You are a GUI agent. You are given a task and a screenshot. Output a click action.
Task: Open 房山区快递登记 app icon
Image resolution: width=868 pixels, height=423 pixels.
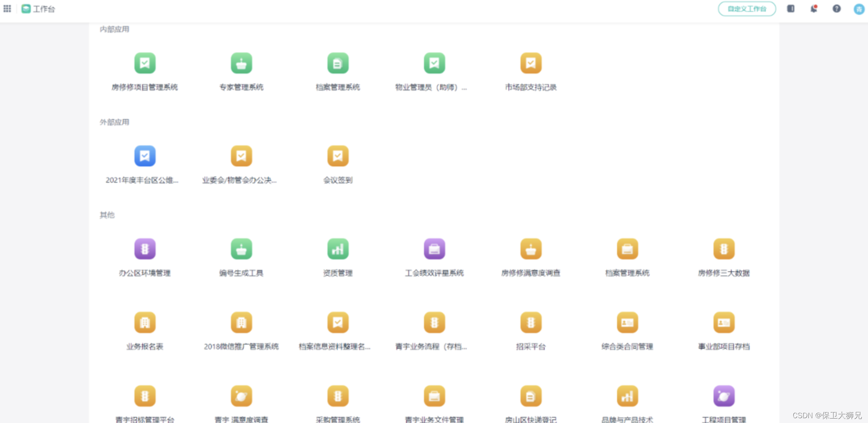[x=531, y=396]
